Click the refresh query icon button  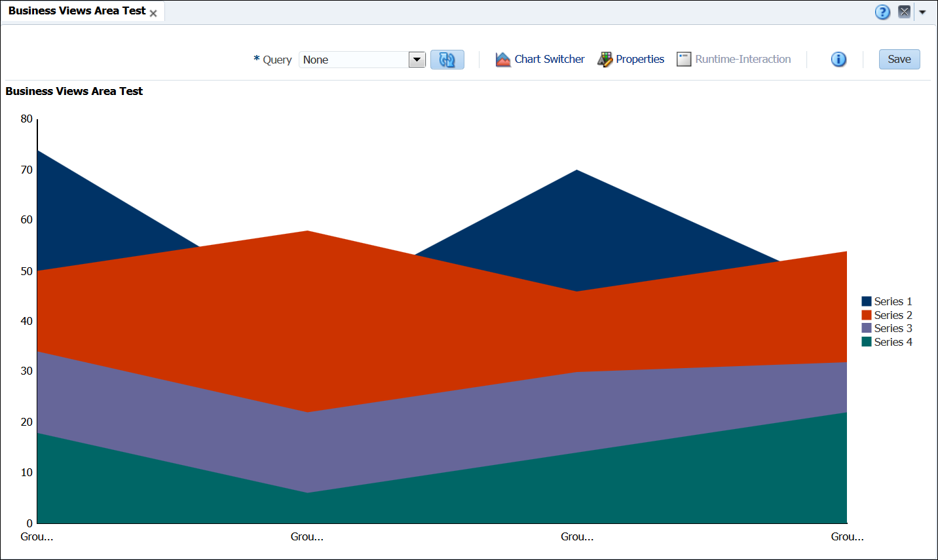pyautogui.click(x=447, y=60)
